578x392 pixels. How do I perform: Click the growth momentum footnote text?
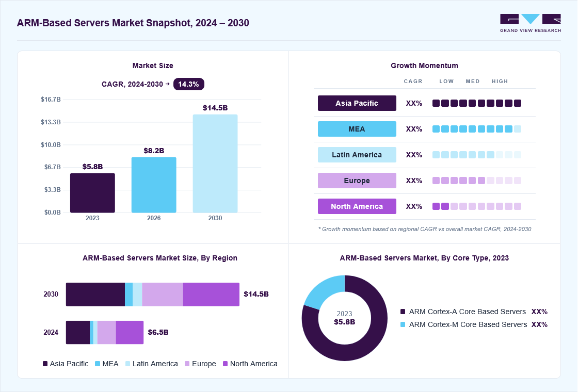(x=425, y=229)
